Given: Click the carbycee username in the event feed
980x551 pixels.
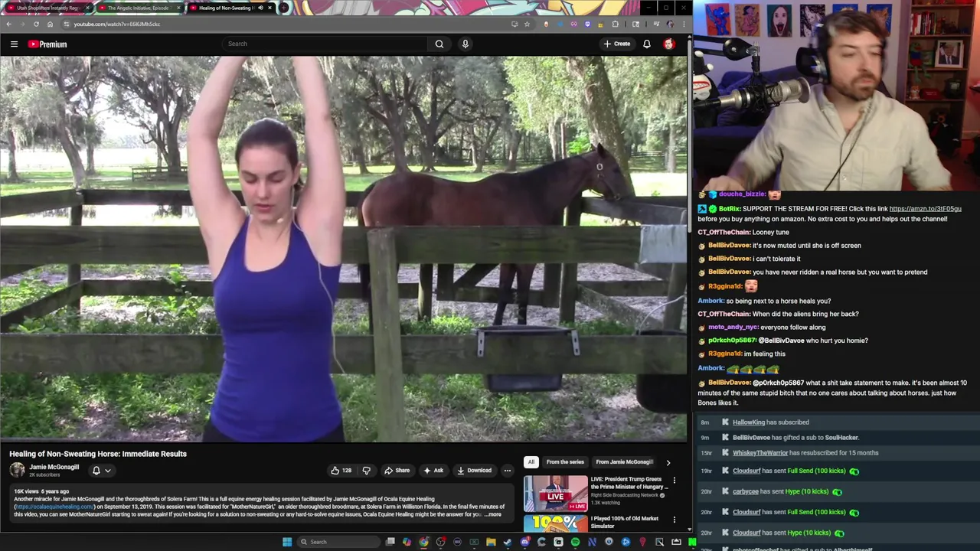Looking at the screenshot, I should [x=746, y=491].
